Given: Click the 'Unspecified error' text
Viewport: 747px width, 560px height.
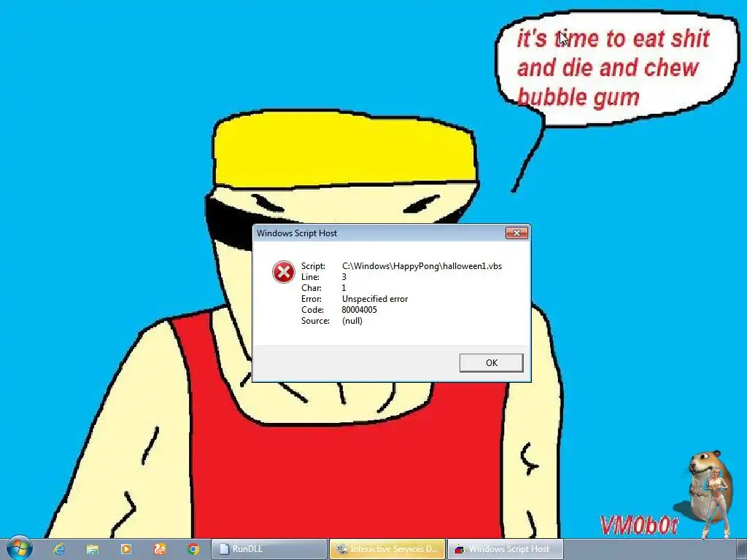Looking at the screenshot, I should point(375,299).
